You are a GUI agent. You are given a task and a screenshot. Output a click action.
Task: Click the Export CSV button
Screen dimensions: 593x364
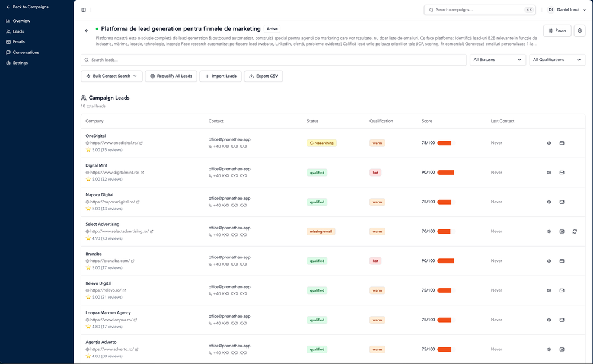[263, 76]
